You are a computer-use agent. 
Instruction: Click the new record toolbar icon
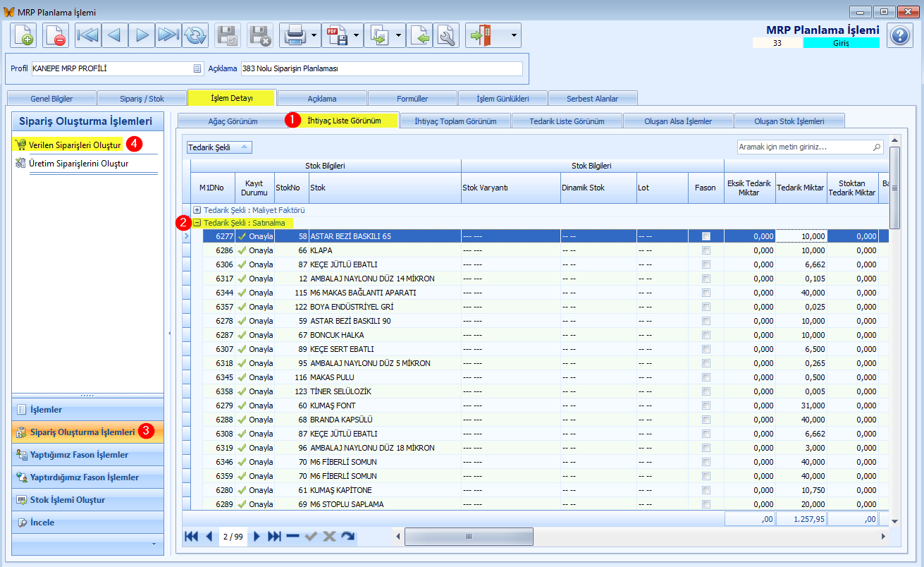(24, 35)
